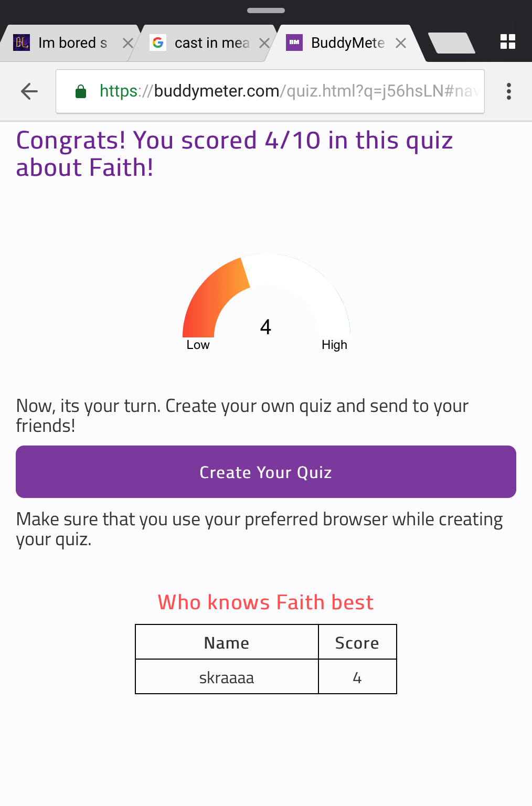Click the Score column header

357,642
